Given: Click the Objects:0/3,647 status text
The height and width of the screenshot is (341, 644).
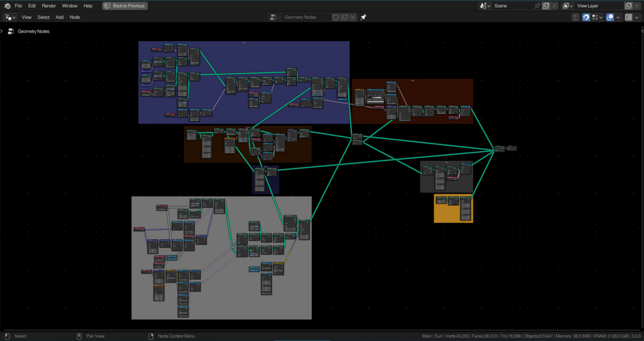Looking at the screenshot, I should tap(538, 336).
